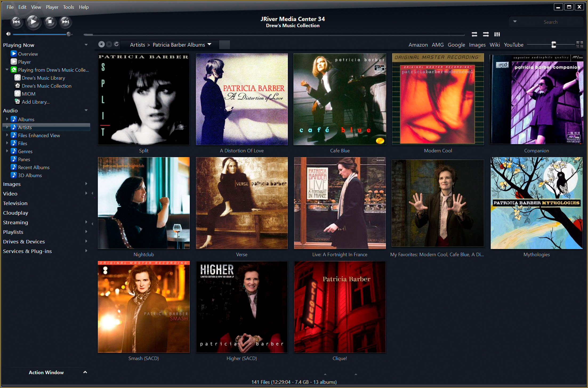Collapse the Audio section arrow
588x388 pixels.
click(86, 110)
